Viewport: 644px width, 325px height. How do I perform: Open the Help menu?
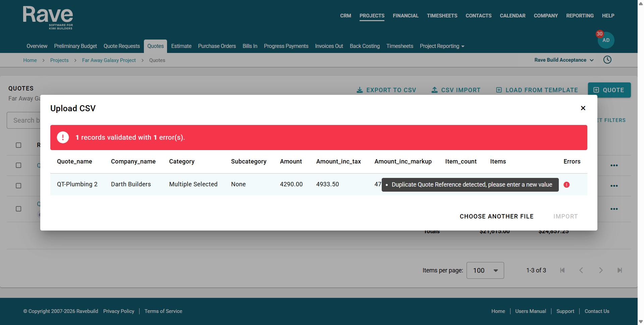click(608, 16)
